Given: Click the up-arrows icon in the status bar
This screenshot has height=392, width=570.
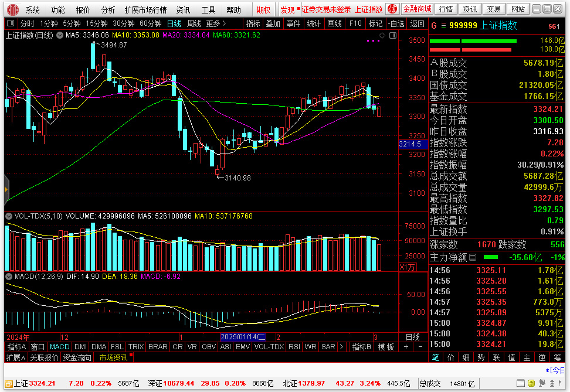Looking at the screenshot, I should click(x=552, y=383).
